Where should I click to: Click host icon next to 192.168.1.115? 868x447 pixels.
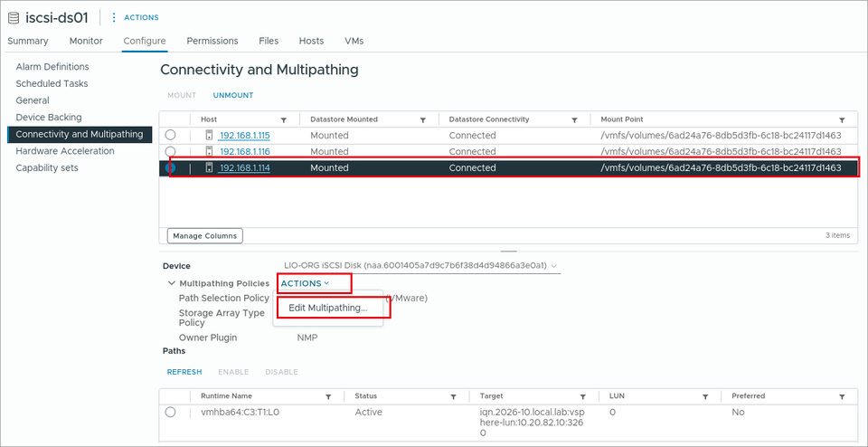point(209,135)
